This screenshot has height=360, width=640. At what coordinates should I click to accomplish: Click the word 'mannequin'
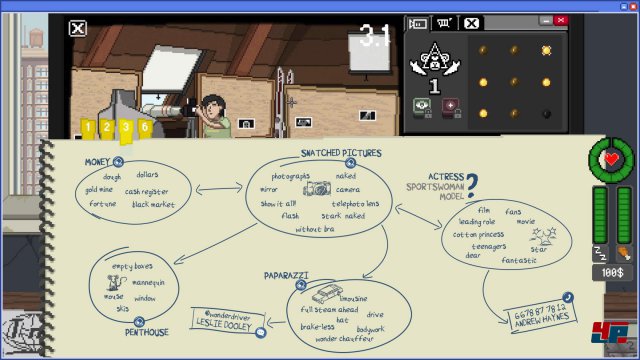point(148,282)
